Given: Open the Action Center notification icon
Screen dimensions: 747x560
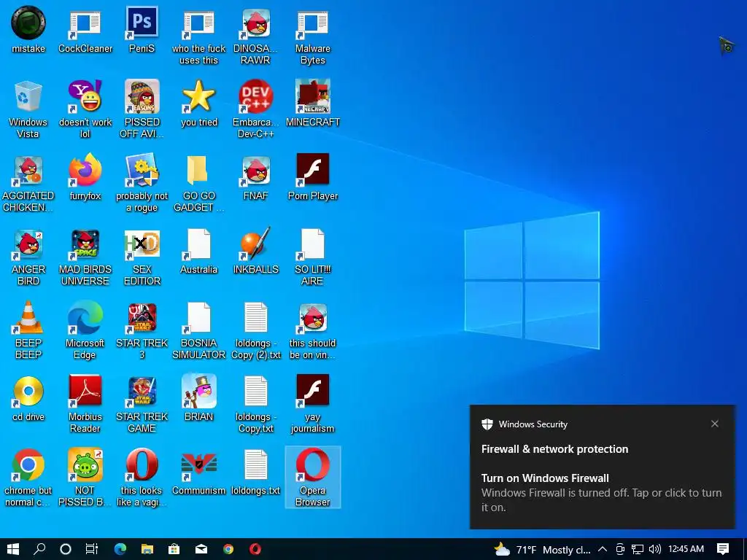Looking at the screenshot, I should point(723,549).
